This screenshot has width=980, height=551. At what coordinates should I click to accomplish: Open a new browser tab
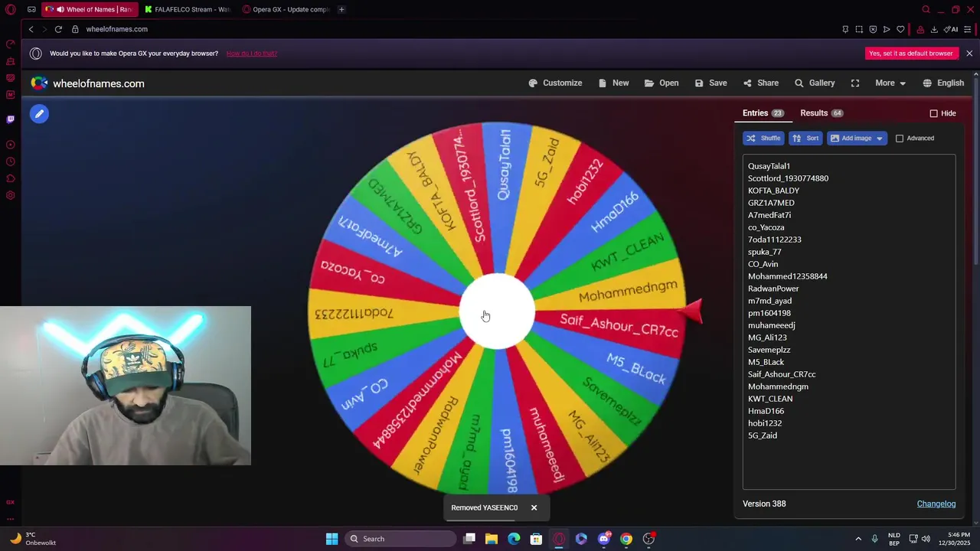341,9
